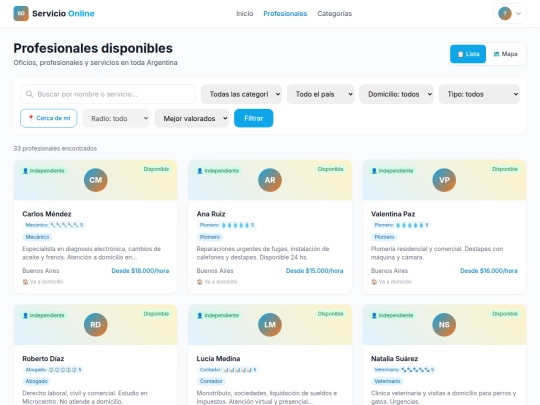Click the Disponible badge on Natalia Suárez card

(x=505, y=314)
